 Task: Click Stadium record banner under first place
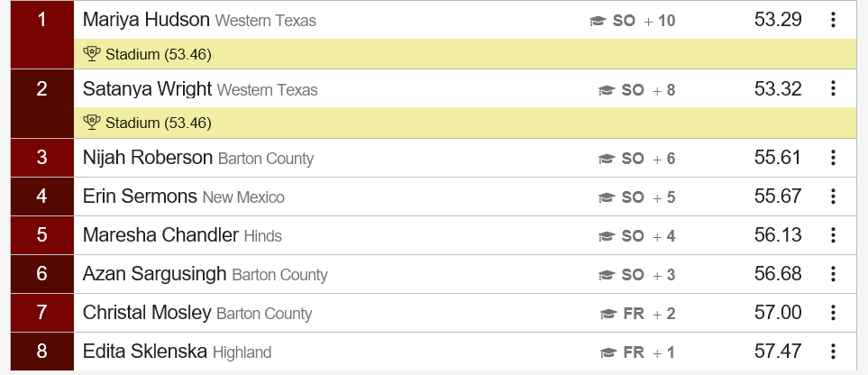click(x=465, y=54)
